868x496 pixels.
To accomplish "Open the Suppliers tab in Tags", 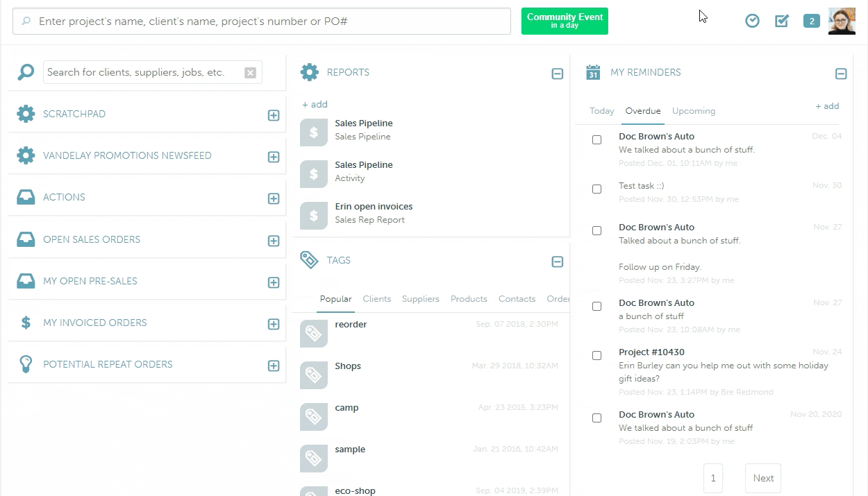I will [x=420, y=298].
